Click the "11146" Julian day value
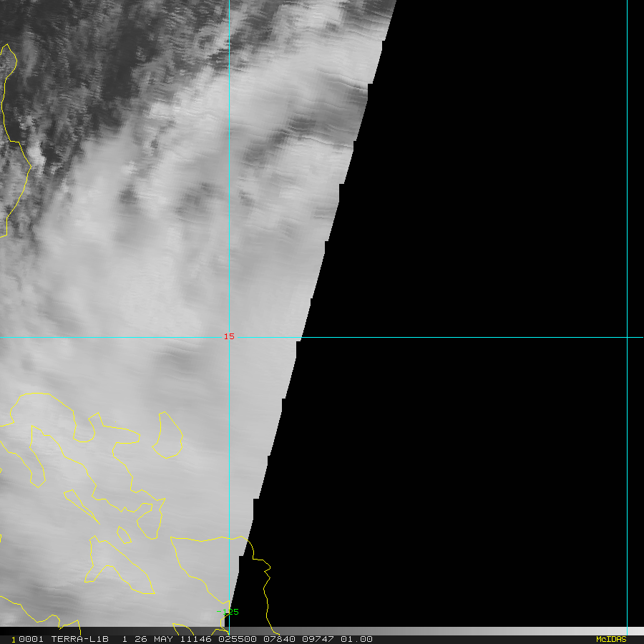 (x=195, y=639)
